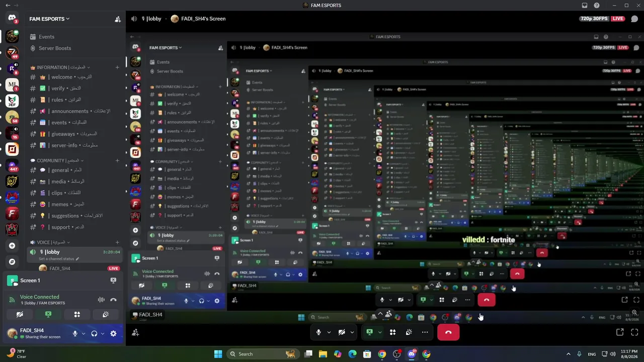Open the soundboard in sidebar panel
The image size is (644, 362).
coord(106,314)
